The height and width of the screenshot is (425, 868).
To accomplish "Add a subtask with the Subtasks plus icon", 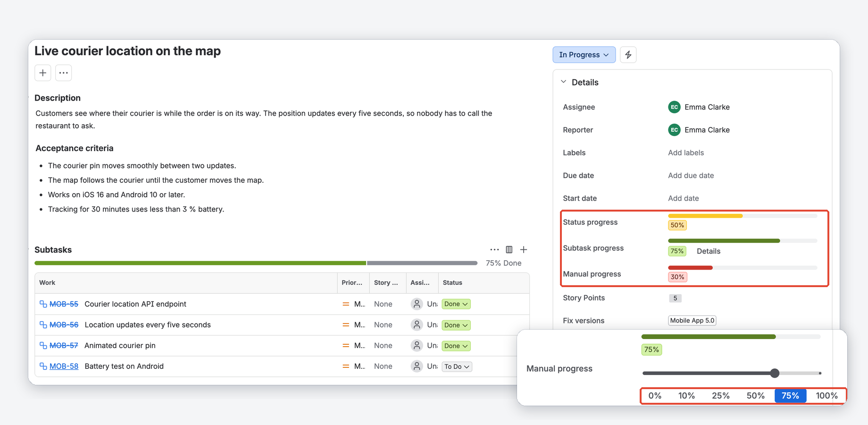I will pyautogui.click(x=524, y=249).
